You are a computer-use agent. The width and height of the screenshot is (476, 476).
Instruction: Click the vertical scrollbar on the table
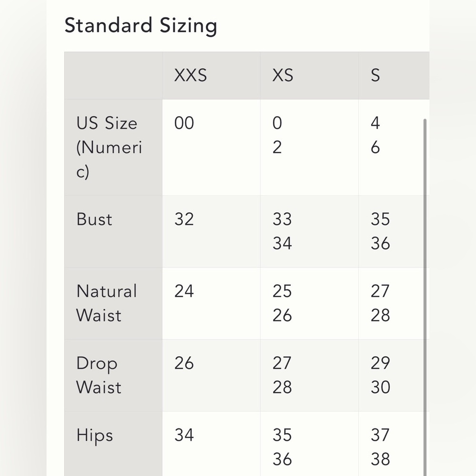point(425,297)
